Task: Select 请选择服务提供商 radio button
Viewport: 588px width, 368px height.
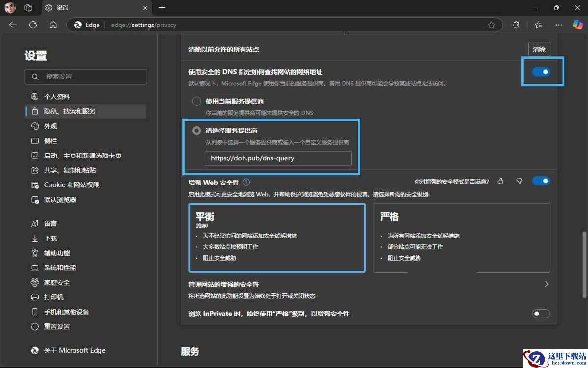Action: click(x=196, y=131)
